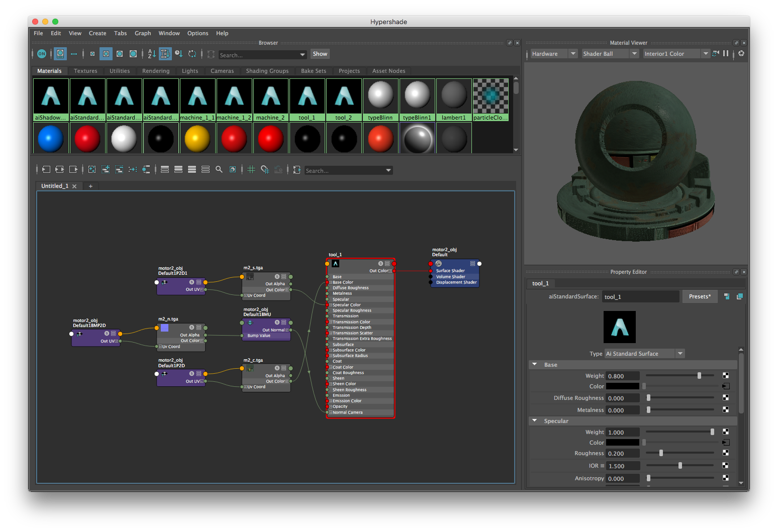Click the map button for IOR
778x532 pixels.
(x=726, y=466)
